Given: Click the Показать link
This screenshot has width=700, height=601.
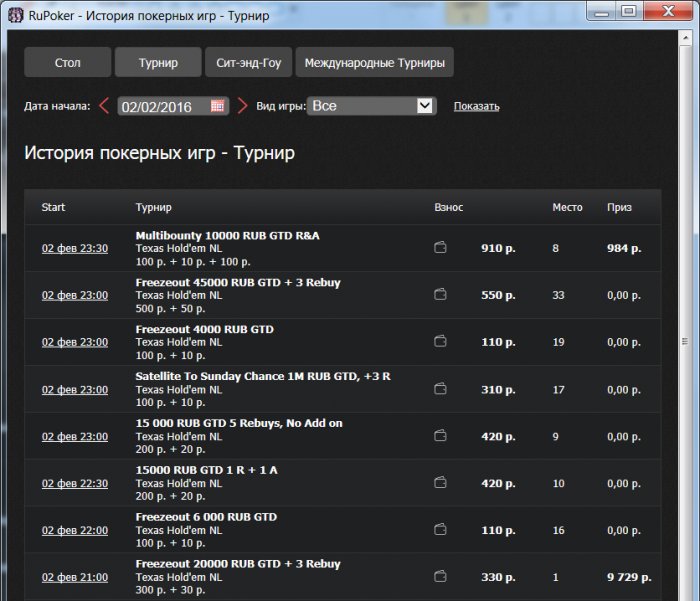Looking at the screenshot, I should tap(476, 106).
